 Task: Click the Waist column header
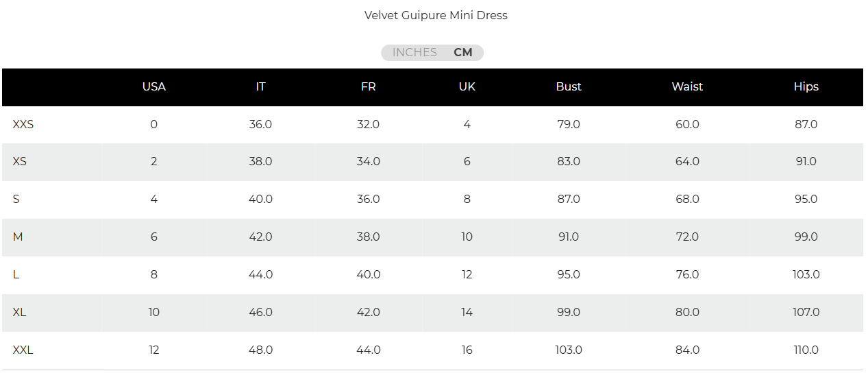[687, 87]
